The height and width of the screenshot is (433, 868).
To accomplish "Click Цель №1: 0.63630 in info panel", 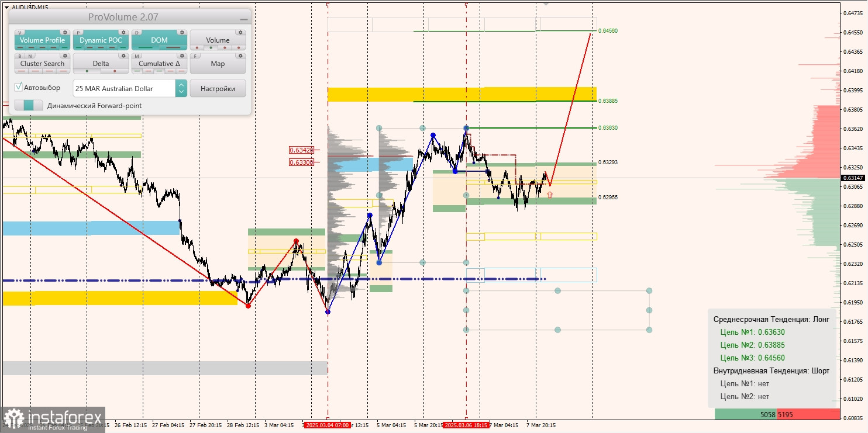I will (x=753, y=332).
